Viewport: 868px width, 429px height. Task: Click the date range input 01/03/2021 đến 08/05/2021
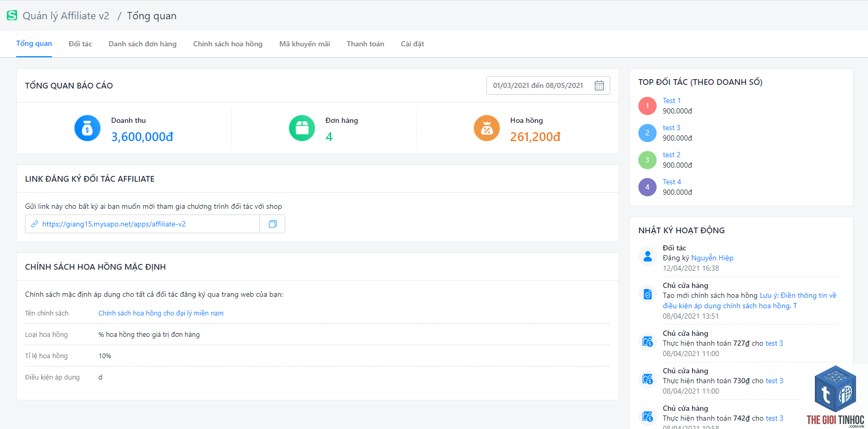coord(548,85)
